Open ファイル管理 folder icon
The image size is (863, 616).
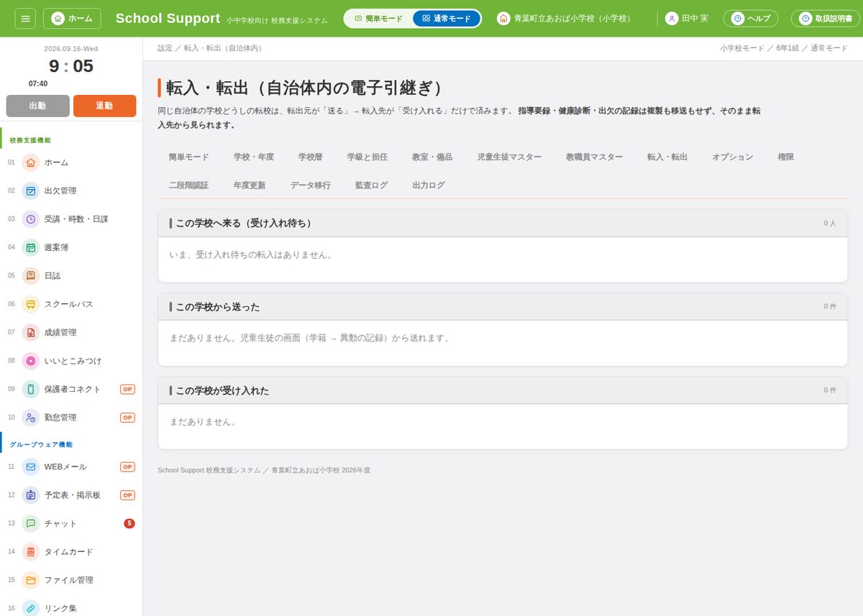tap(31, 580)
